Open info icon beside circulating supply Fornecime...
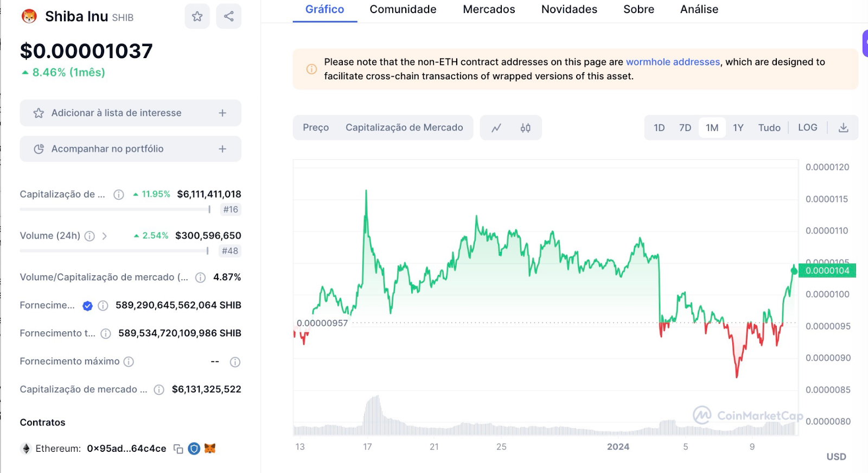868x473 pixels. [x=103, y=306]
